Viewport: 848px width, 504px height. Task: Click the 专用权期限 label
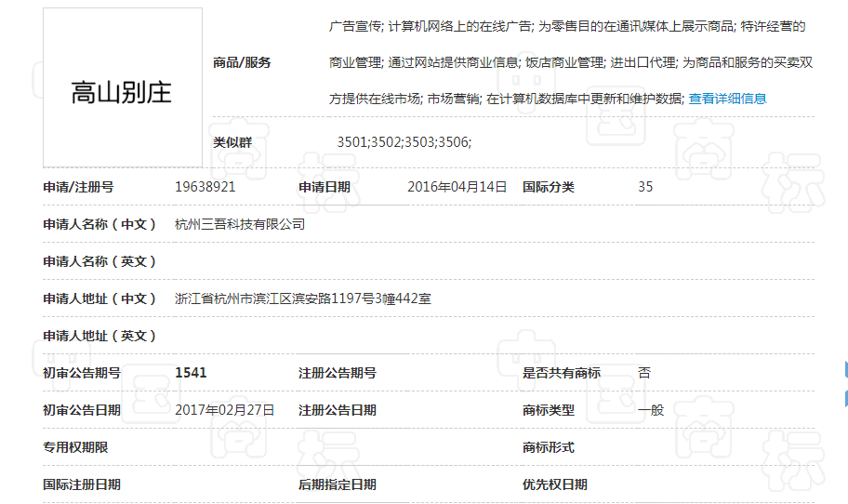tap(75, 447)
